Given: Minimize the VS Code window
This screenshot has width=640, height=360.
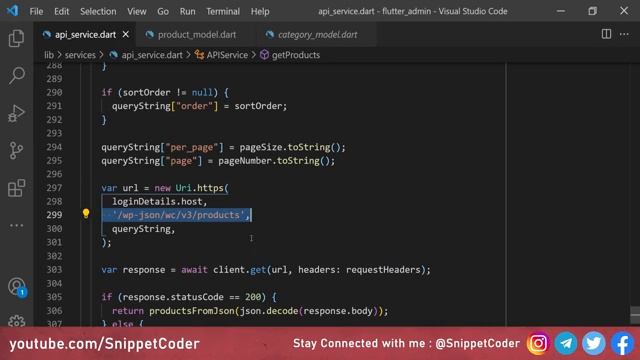Looking at the screenshot, I should click(561, 11).
